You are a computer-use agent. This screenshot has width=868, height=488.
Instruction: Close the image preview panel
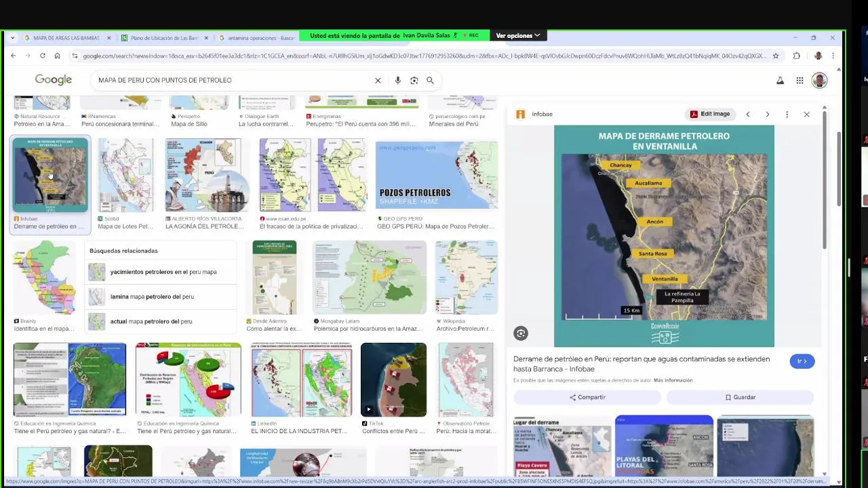[x=806, y=115]
